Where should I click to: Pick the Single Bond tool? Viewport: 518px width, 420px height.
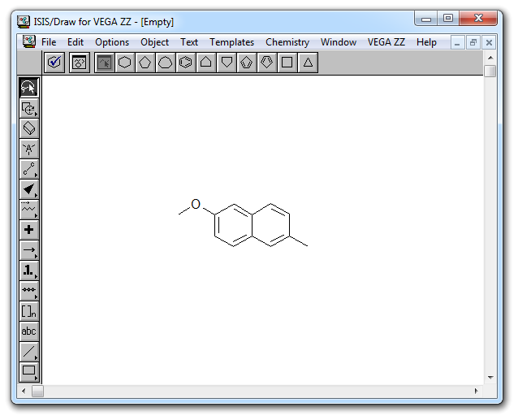click(x=28, y=169)
